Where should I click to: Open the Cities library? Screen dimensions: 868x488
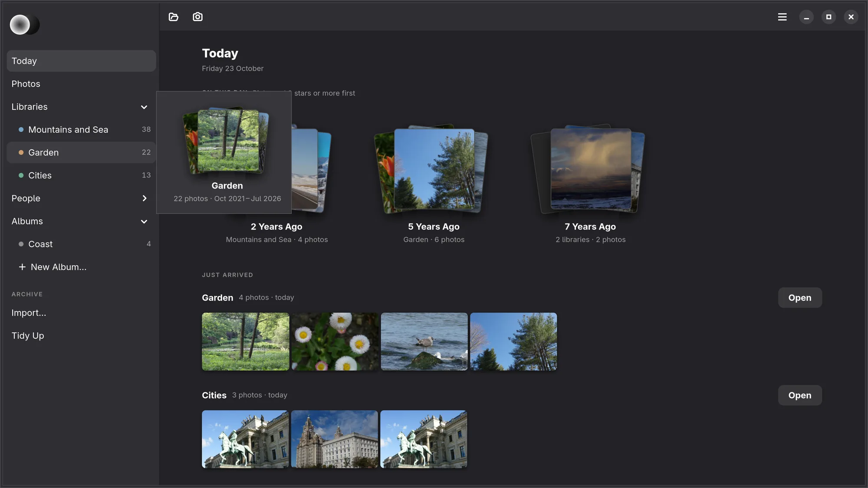pyautogui.click(x=81, y=175)
